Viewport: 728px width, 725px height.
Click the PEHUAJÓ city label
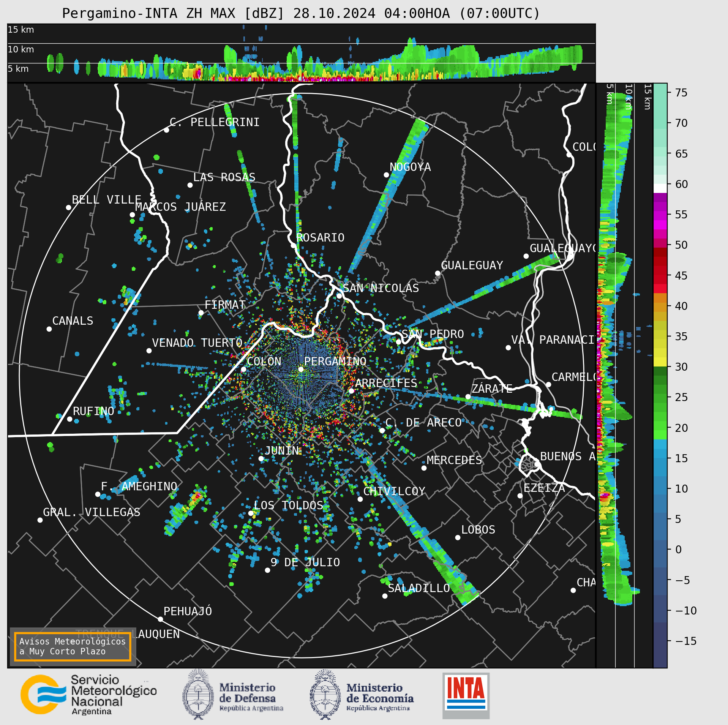pyautogui.click(x=188, y=611)
